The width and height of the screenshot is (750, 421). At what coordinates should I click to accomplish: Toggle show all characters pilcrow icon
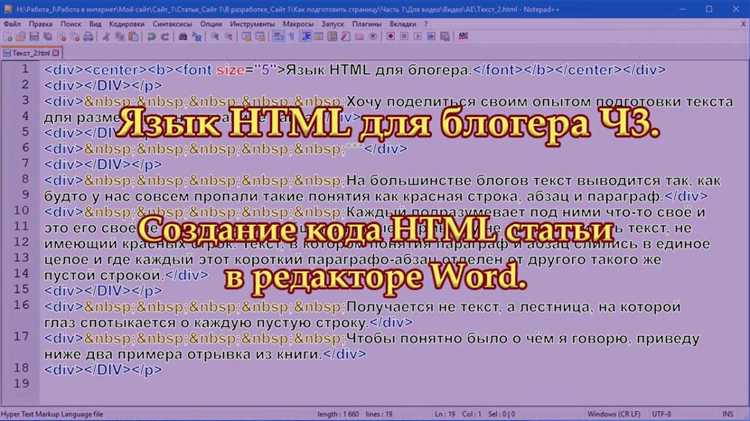click(291, 36)
